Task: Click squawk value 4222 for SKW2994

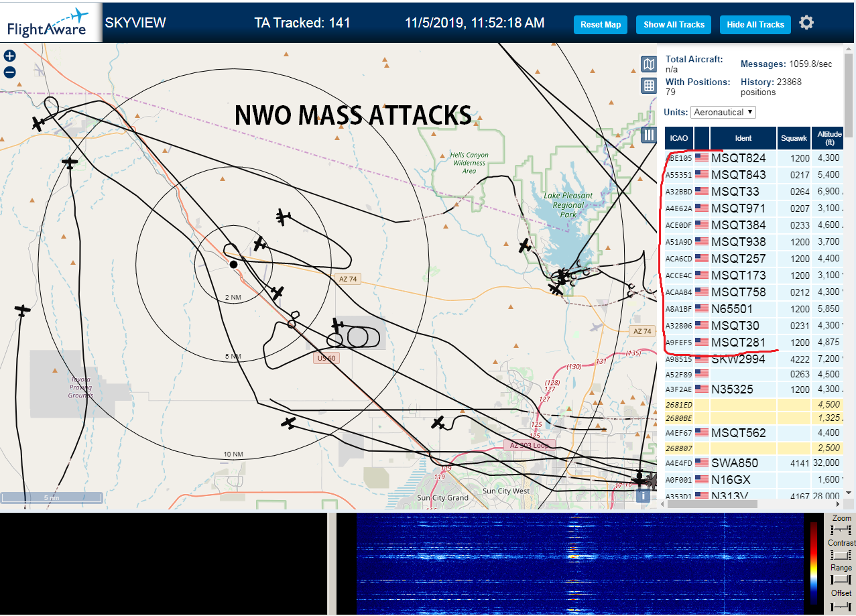Action: tap(799, 359)
